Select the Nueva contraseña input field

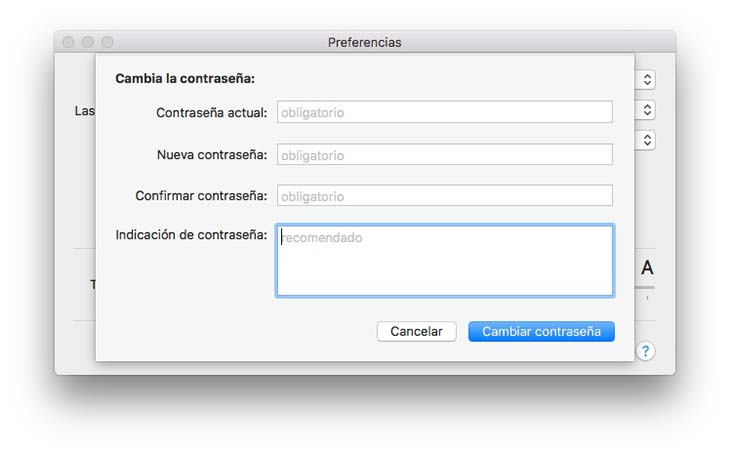click(444, 155)
